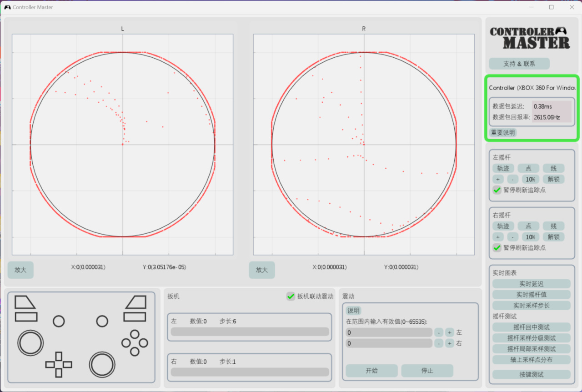Open the 重要说明 notes button
The image size is (582, 392).
(503, 132)
